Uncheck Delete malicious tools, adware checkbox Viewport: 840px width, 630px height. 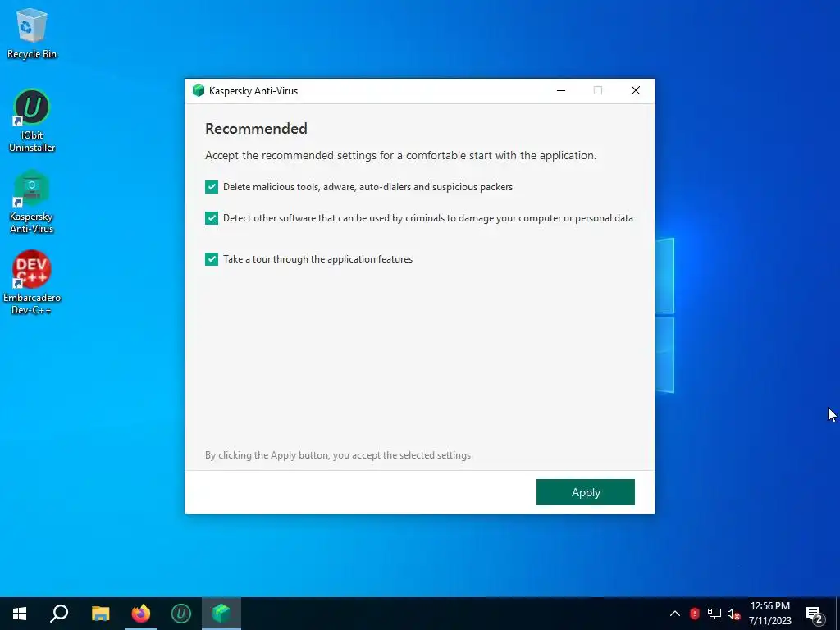click(x=212, y=187)
